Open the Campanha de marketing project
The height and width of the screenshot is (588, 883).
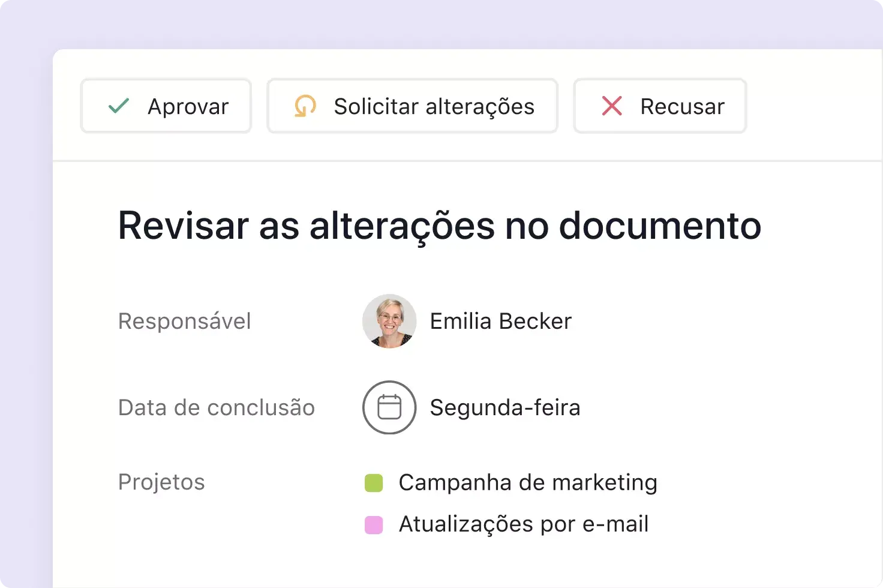(x=527, y=482)
